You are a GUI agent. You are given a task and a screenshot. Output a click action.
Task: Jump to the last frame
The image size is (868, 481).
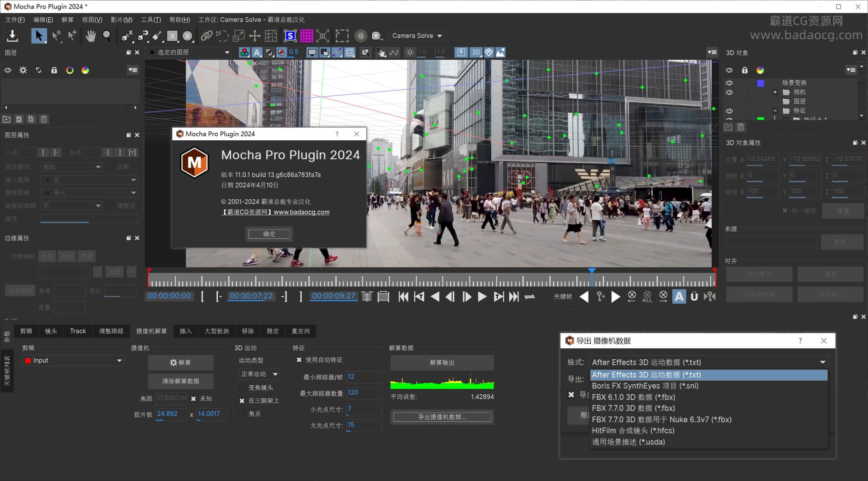coord(514,297)
